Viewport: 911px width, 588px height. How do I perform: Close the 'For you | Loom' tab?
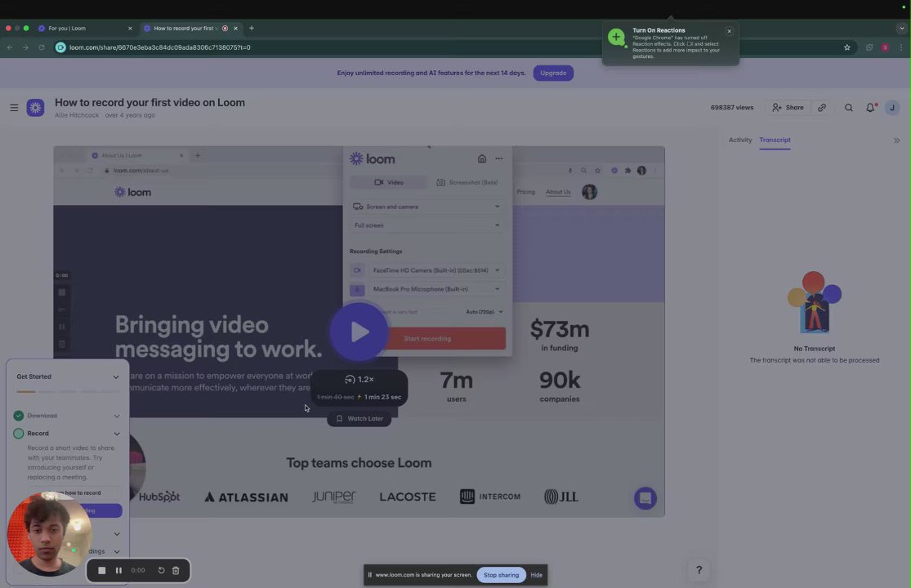pyautogui.click(x=130, y=28)
